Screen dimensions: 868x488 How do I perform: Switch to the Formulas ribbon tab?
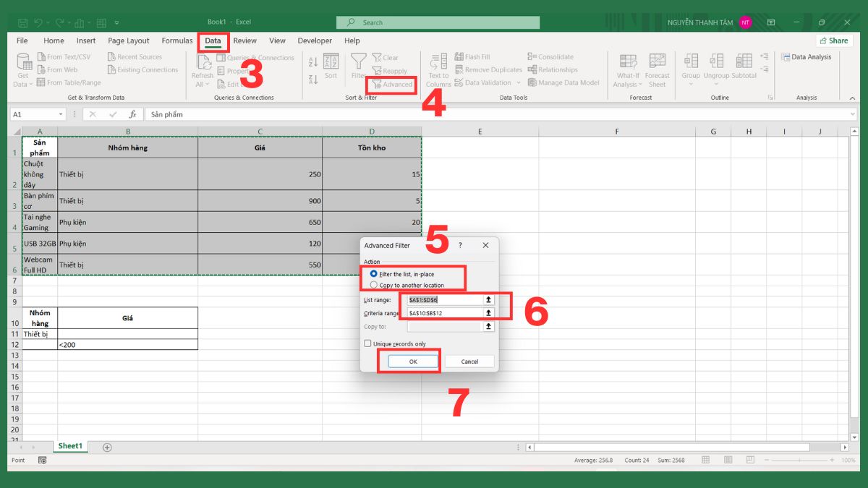176,40
